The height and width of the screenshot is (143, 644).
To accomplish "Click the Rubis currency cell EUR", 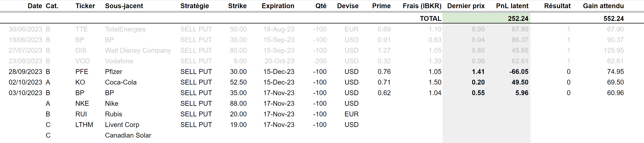I will [351, 114].
